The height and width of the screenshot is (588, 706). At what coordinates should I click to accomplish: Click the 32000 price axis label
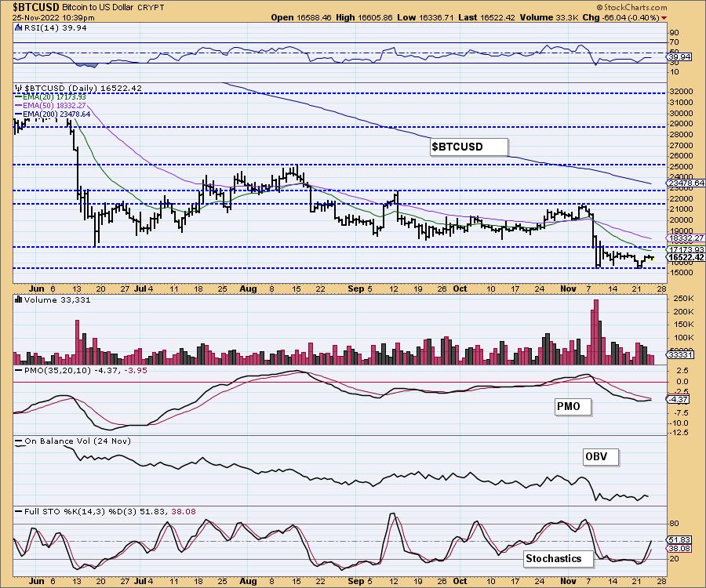682,91
